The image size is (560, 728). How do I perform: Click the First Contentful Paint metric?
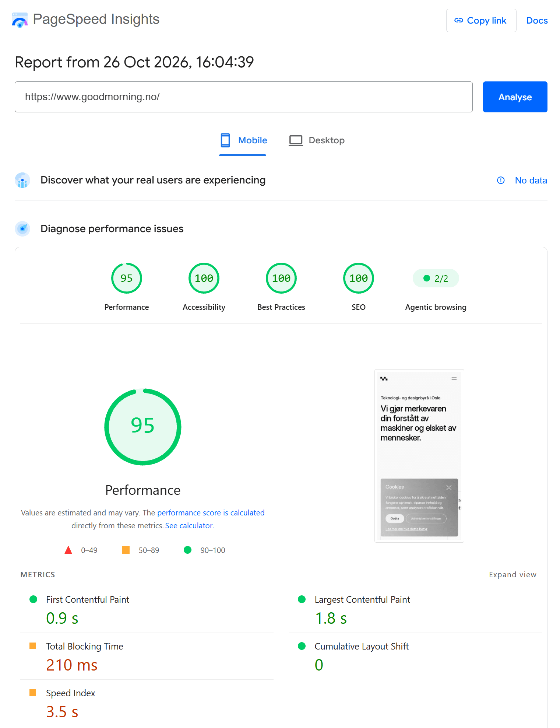point(147,609)
